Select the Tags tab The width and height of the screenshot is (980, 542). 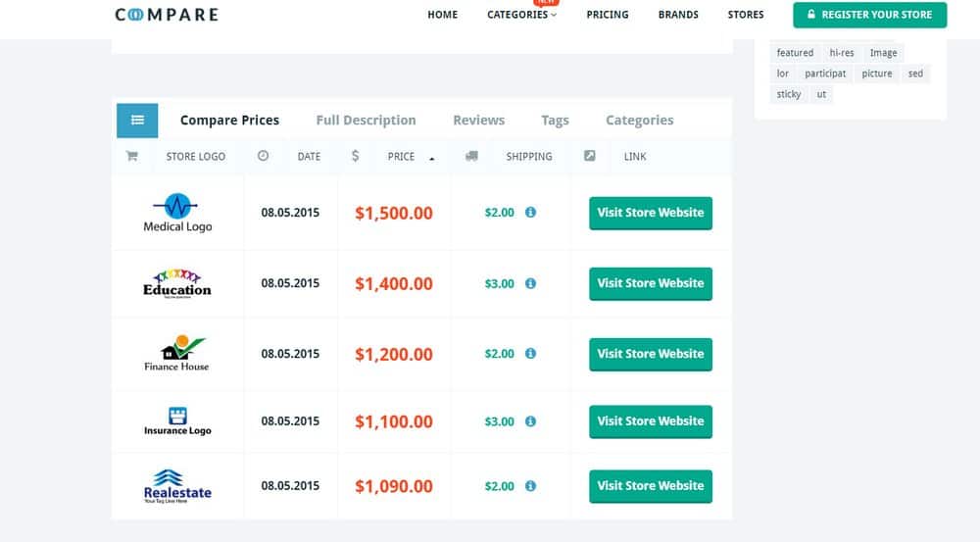point(555,121)
